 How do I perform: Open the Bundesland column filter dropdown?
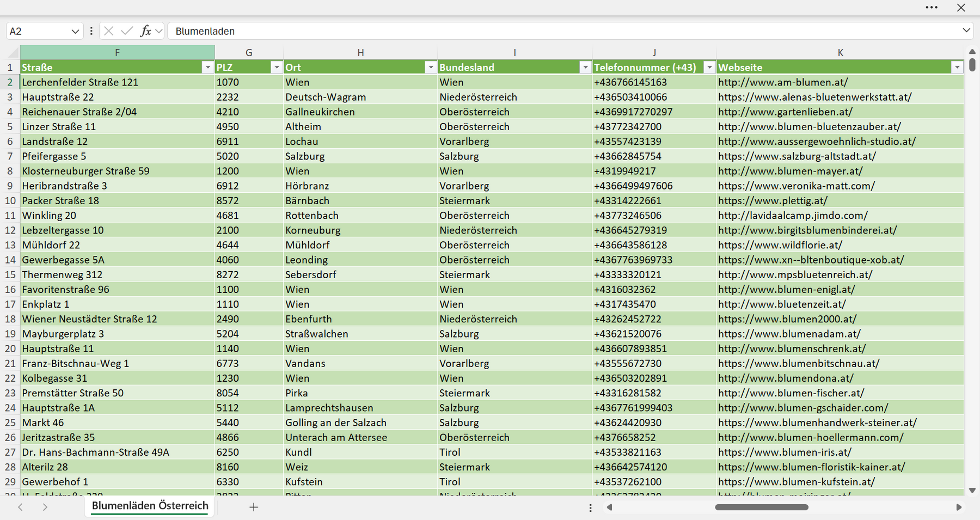(585, 68)
